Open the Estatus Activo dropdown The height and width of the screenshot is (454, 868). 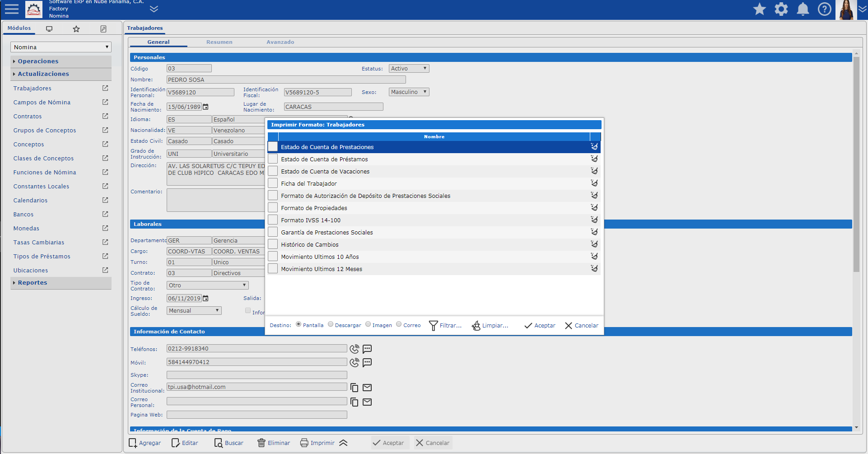point(409,69)
